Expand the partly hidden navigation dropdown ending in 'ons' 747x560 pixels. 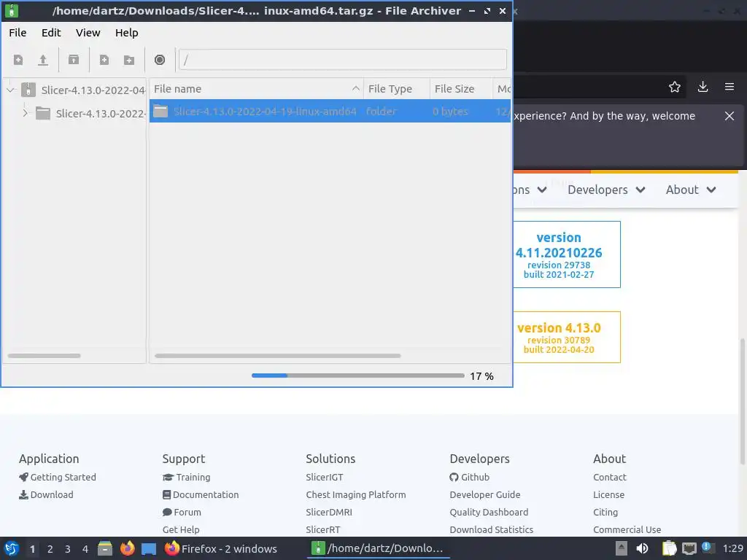(x=530, y=190)
